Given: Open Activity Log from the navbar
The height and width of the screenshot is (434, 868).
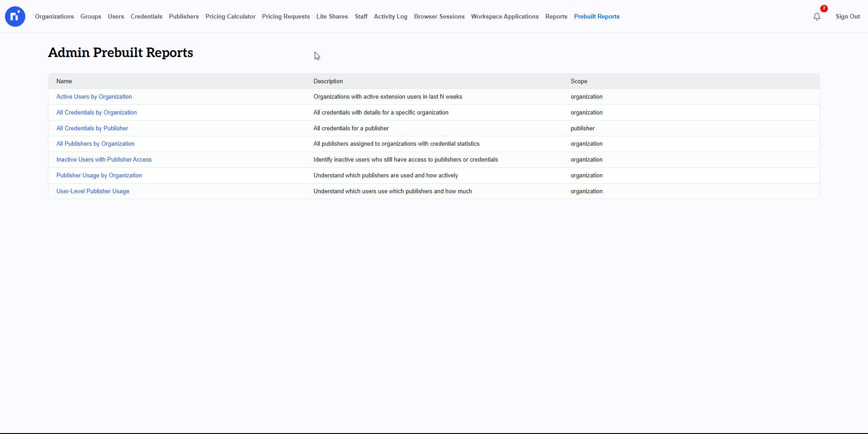Looking at the screenshot, I should (x=390, y=17).
